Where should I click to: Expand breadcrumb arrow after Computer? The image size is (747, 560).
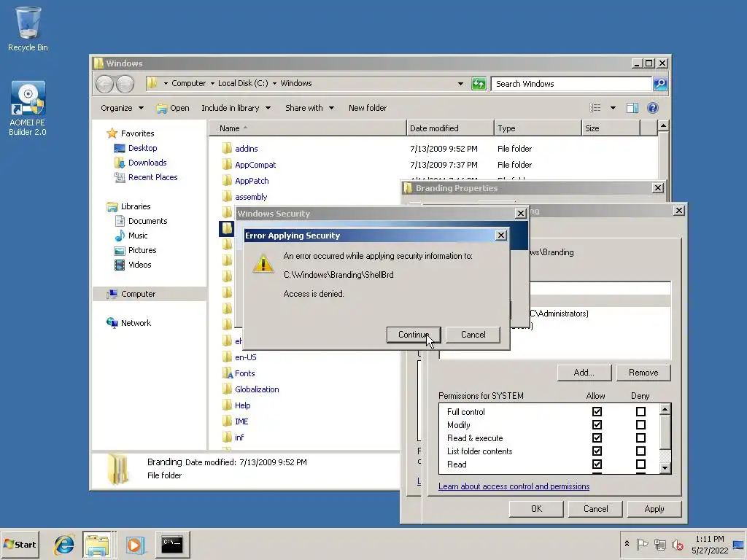click(212, 83)
